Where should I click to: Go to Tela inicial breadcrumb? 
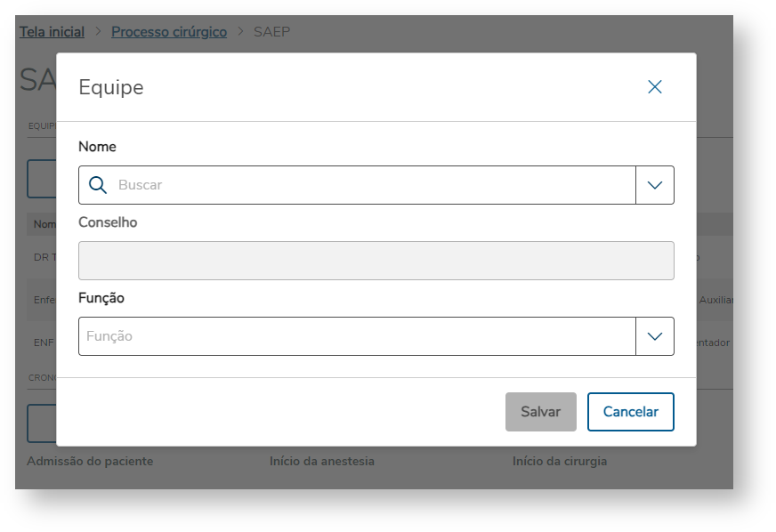pyautogui.click(x=52, y=32)
